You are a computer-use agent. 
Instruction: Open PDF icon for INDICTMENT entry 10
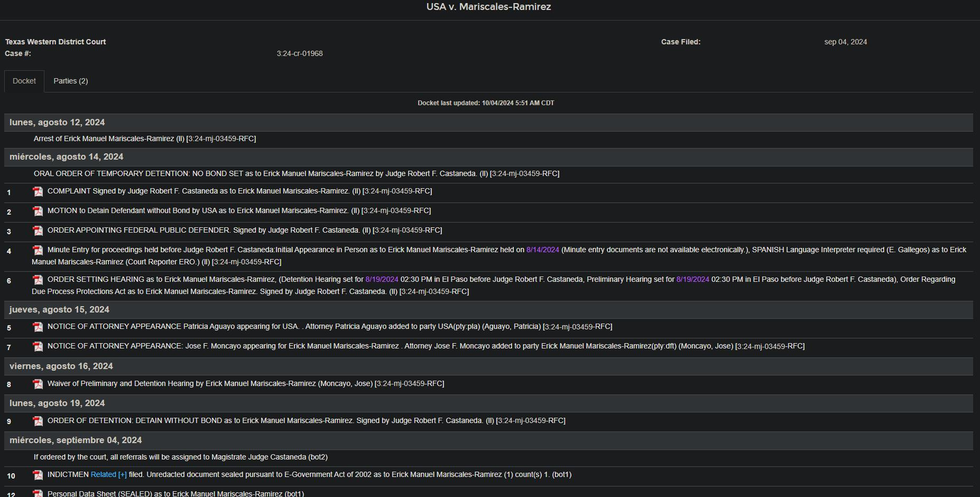(x=38, y=475)
